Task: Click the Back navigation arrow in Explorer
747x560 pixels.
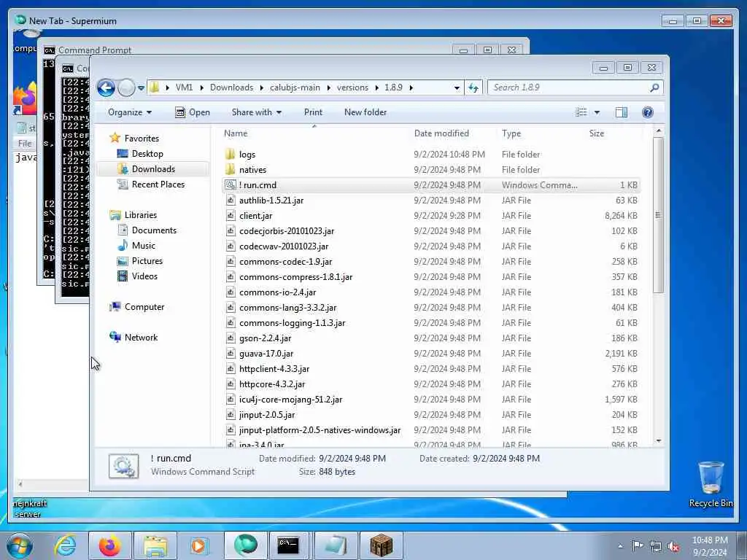Action: click(106, 87)
